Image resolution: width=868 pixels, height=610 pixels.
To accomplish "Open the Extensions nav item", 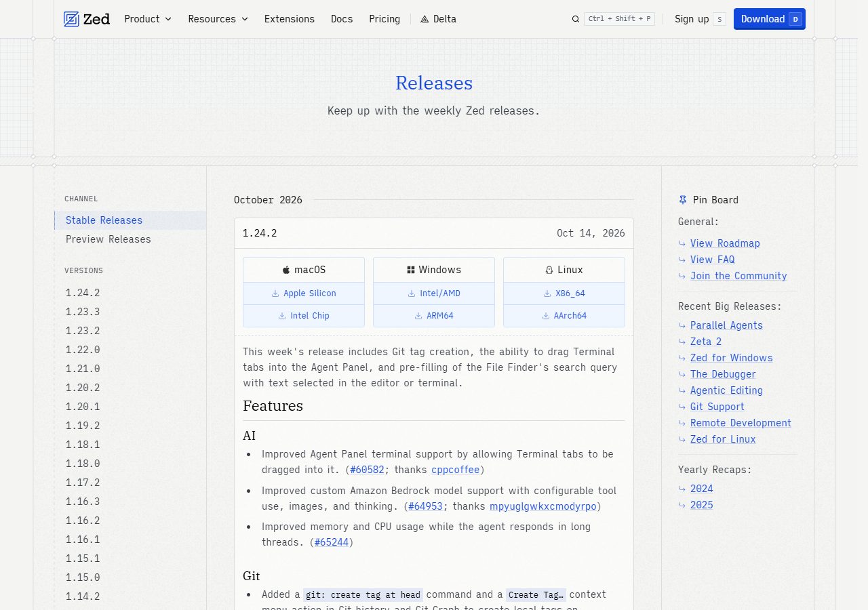I will (290, 19).
